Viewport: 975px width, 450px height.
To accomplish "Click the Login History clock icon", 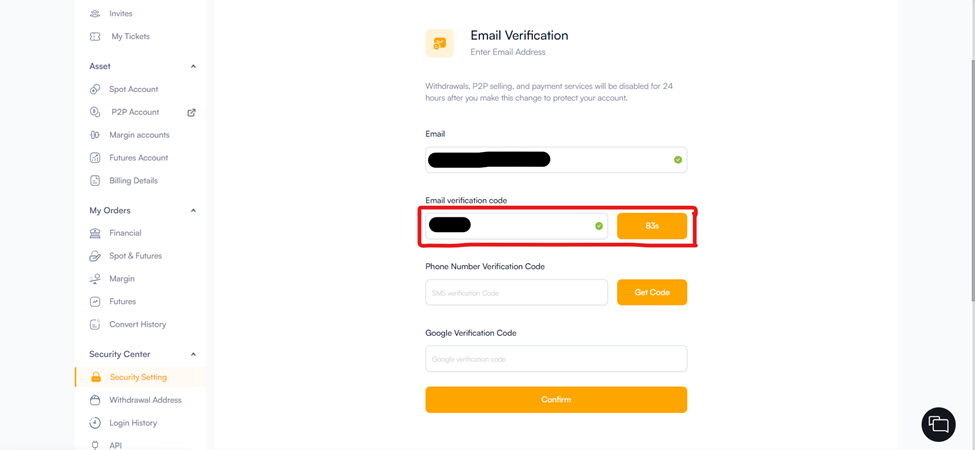I will tap(95, 423).
